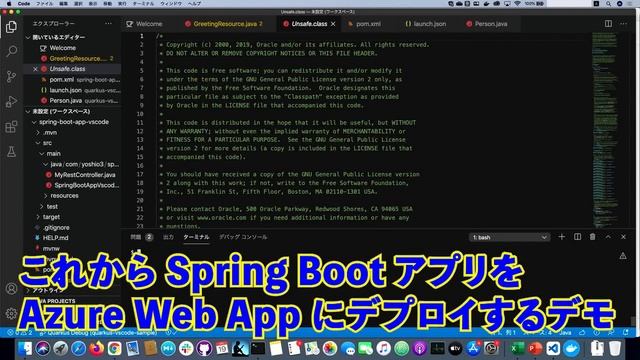Select launch.json in the open editors list
Viewport: 640px width, 360px height.
(x=80, y=90)
